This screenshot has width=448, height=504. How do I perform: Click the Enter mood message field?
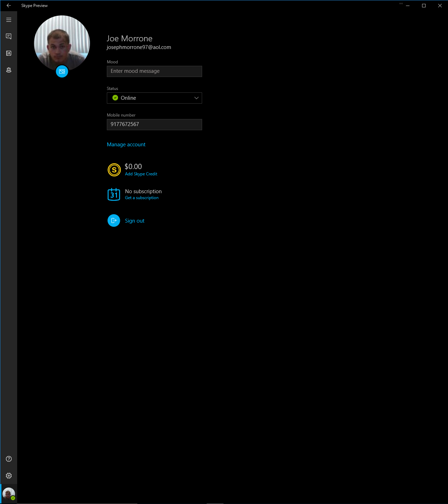pos(154,71)
